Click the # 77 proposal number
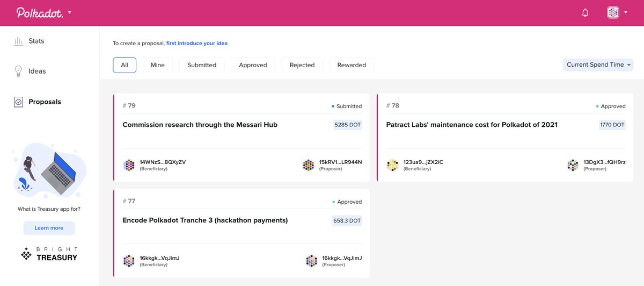Viewport: 644px width, 286px height. pos(129,201)
